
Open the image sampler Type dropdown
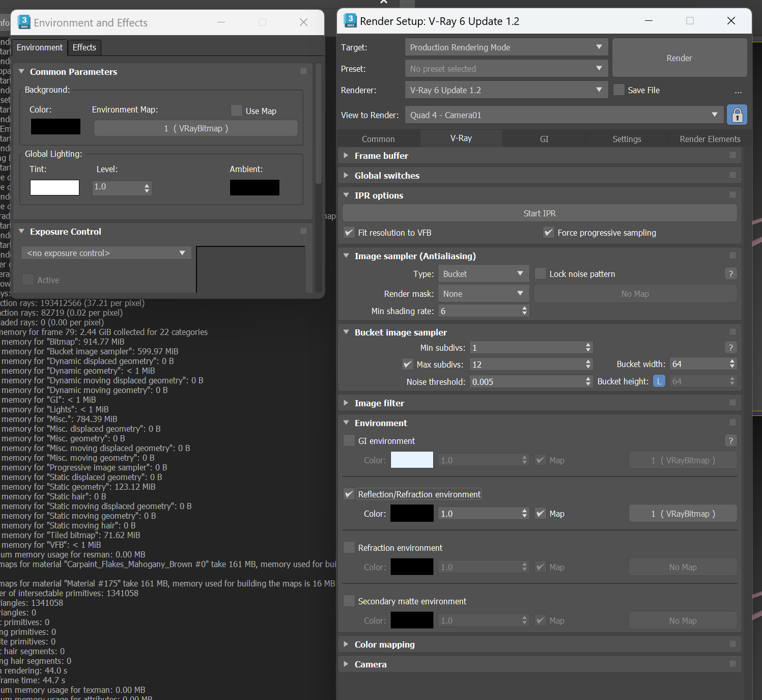click(x=484, y=274)
